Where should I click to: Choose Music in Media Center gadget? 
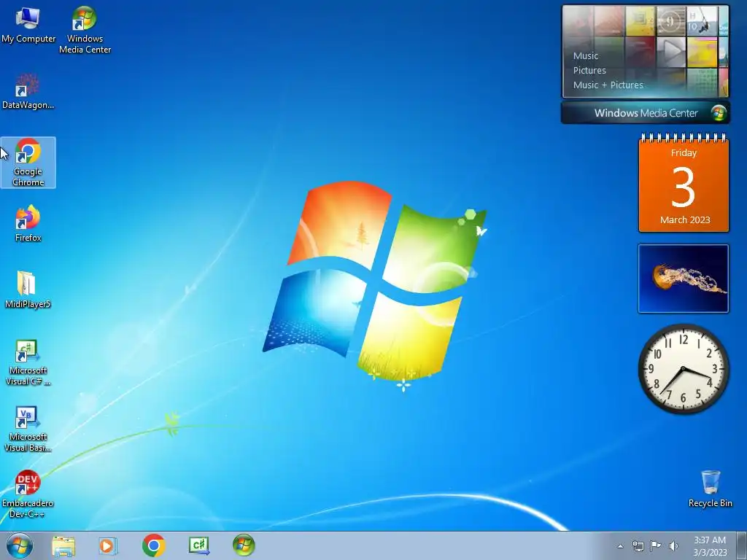pos(586,55)
